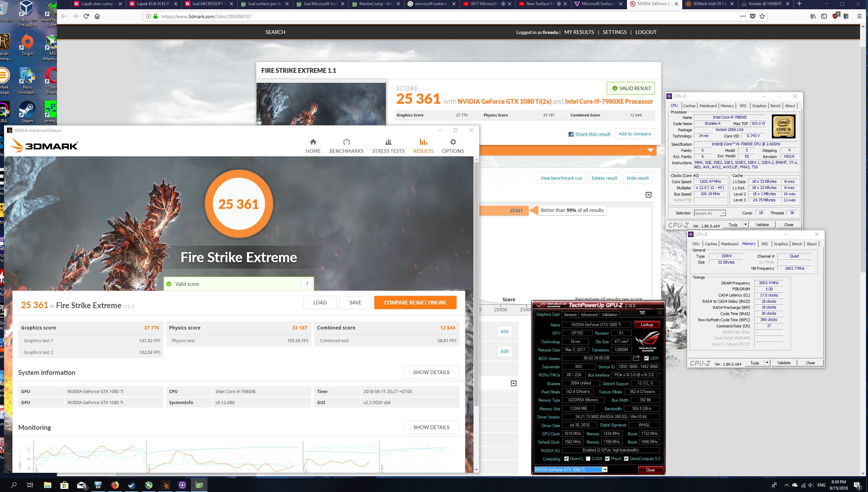Click the orange 25361 score bar
The height and width of the screenshot is (492, 868).
point(504,211)
